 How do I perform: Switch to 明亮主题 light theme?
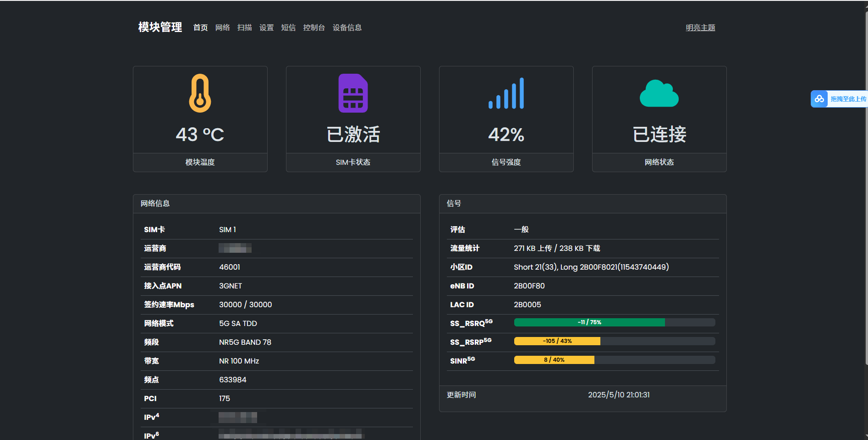point(700,27)
